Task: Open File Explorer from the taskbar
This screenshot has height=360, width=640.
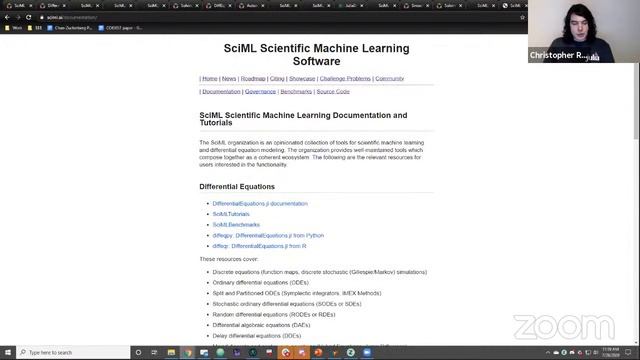Action: click(x=171, y=352)
